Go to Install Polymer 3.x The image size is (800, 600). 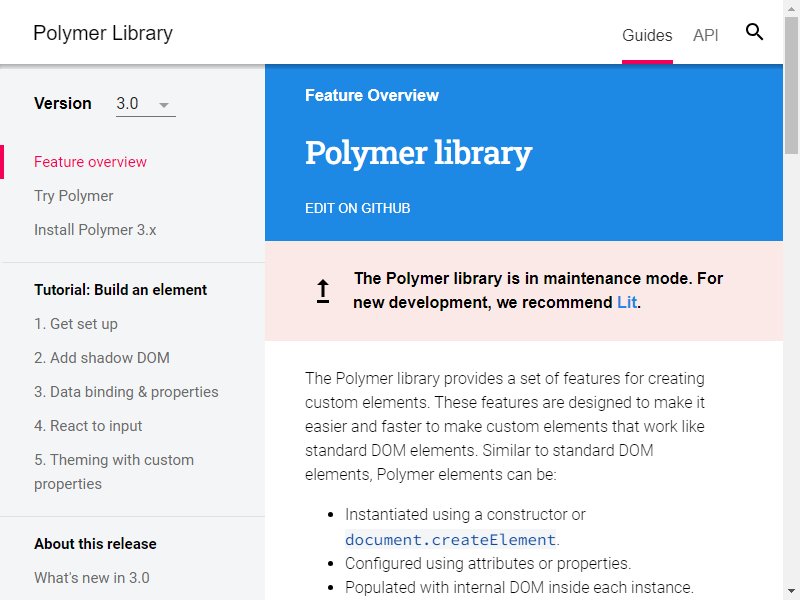pyautogui.click(x=95, y=230)
